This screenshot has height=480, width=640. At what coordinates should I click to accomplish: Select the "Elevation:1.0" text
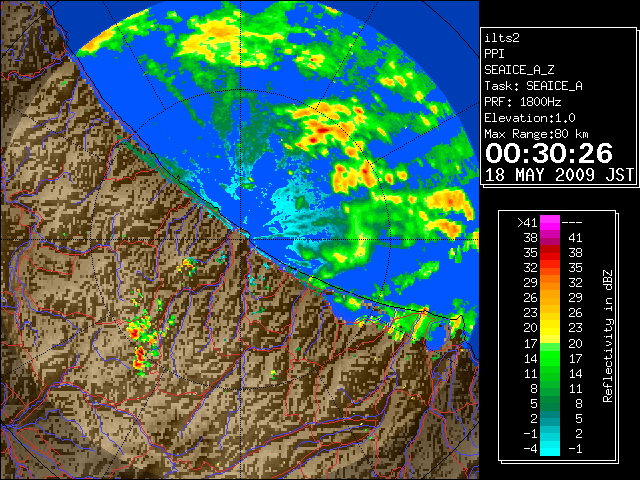(530, 118)
